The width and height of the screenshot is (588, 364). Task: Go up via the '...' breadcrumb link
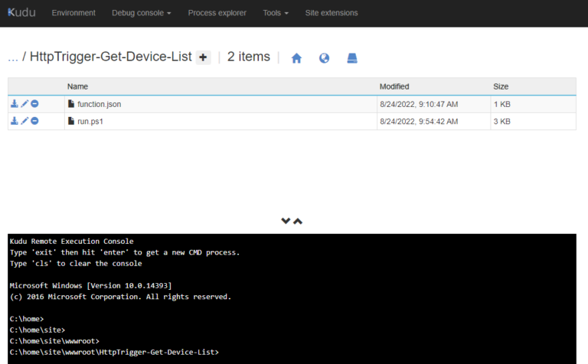tap(13, 57)
